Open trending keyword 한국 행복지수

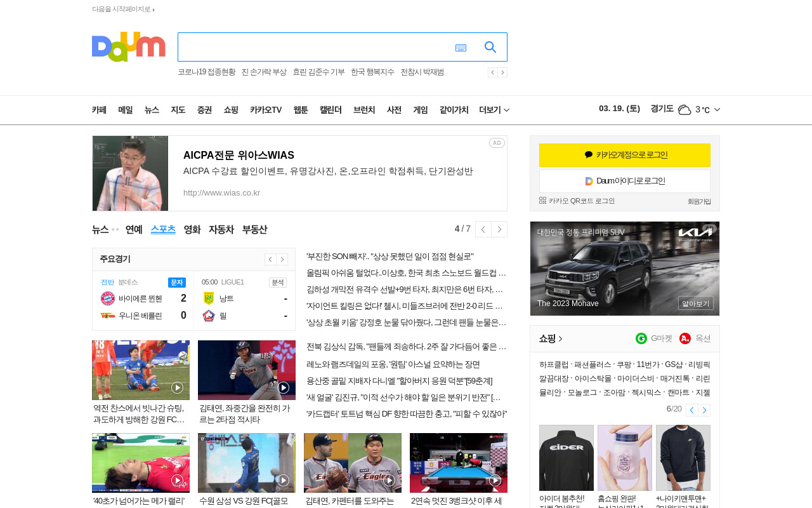372,72
